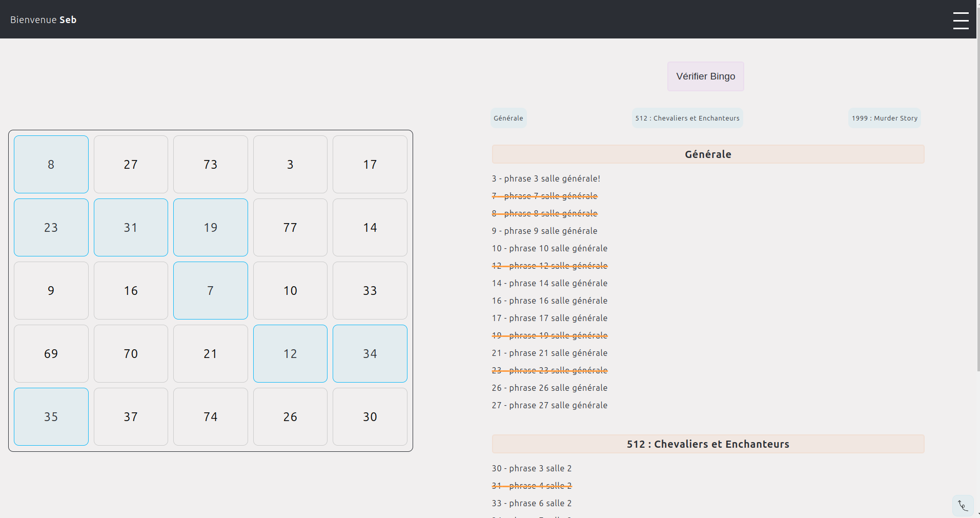Open the 1999 : Murder Story tab
This screenshot has width=980, height=518.
pyautogui.click(x=885, y=118)
